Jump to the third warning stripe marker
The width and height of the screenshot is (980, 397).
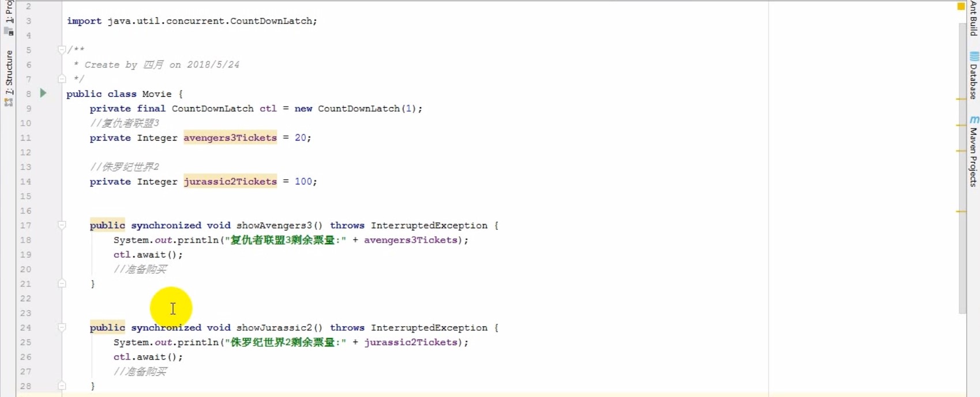(x=961, y=151)
